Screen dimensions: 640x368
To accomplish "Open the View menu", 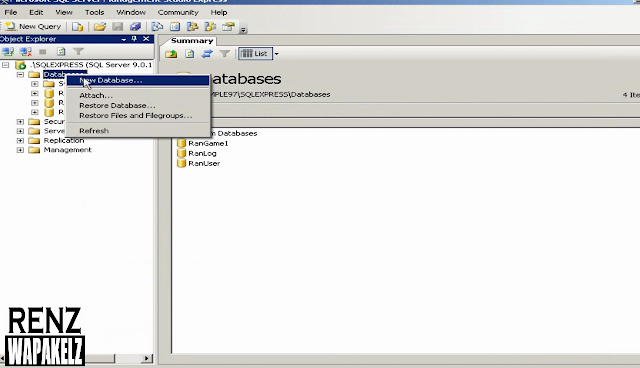I will tap(64, 12).
